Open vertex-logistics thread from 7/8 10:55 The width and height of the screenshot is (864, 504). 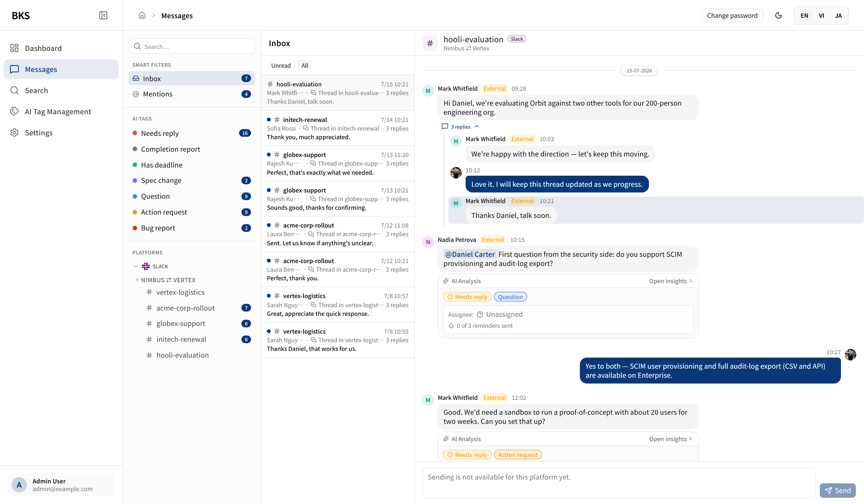point(337,340)
